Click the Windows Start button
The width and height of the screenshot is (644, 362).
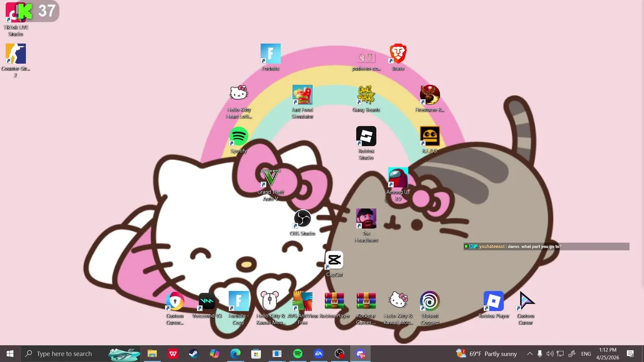pos(10,353)
